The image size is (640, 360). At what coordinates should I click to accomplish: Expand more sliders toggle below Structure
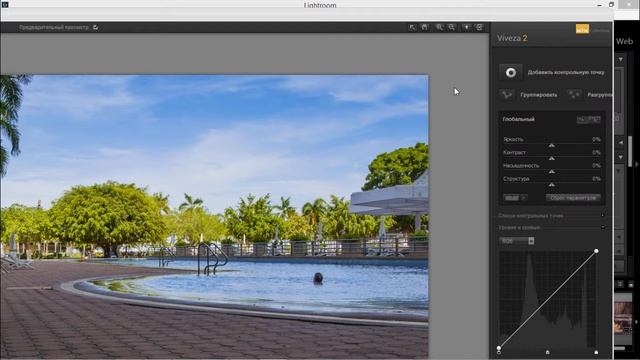(x=515, y=198)
